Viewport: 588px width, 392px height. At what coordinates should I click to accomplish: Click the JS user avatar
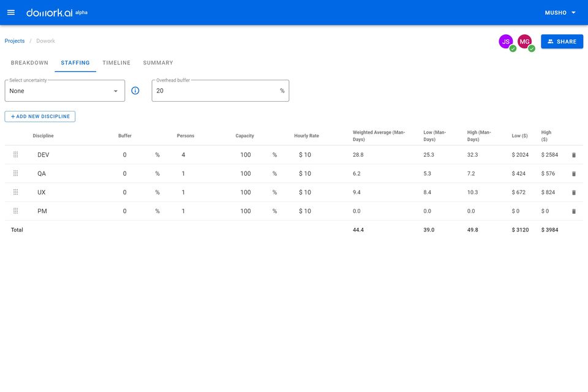(506, 42)
